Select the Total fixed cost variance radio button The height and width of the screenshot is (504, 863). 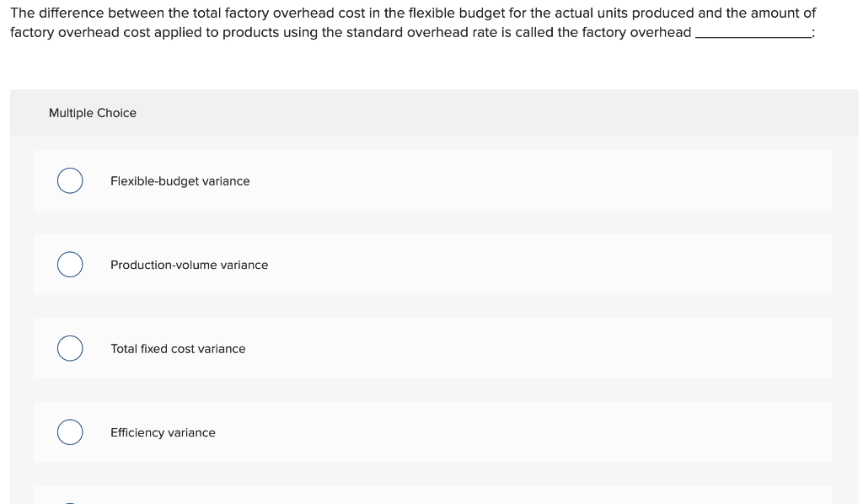[70, 348]
